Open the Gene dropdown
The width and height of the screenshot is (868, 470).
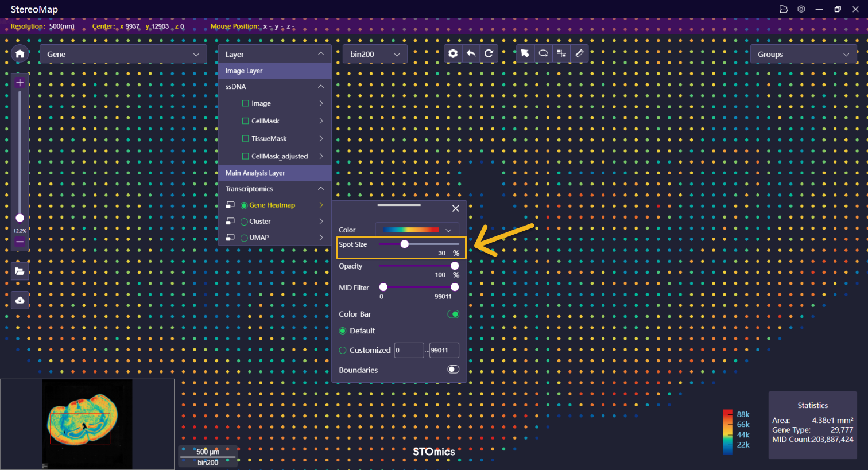[123, 55]
